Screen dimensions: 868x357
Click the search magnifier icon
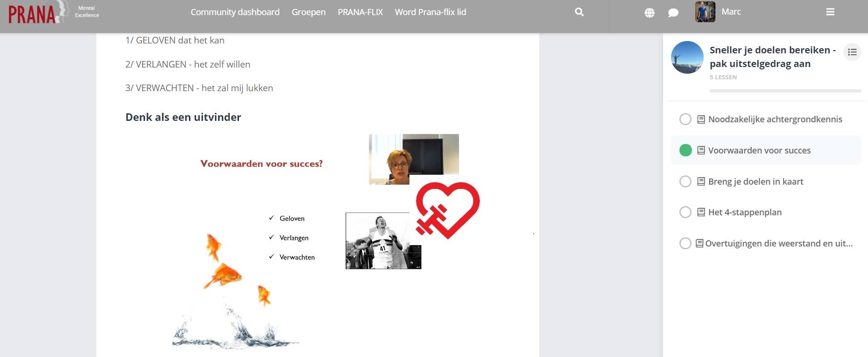coord(579,12)
